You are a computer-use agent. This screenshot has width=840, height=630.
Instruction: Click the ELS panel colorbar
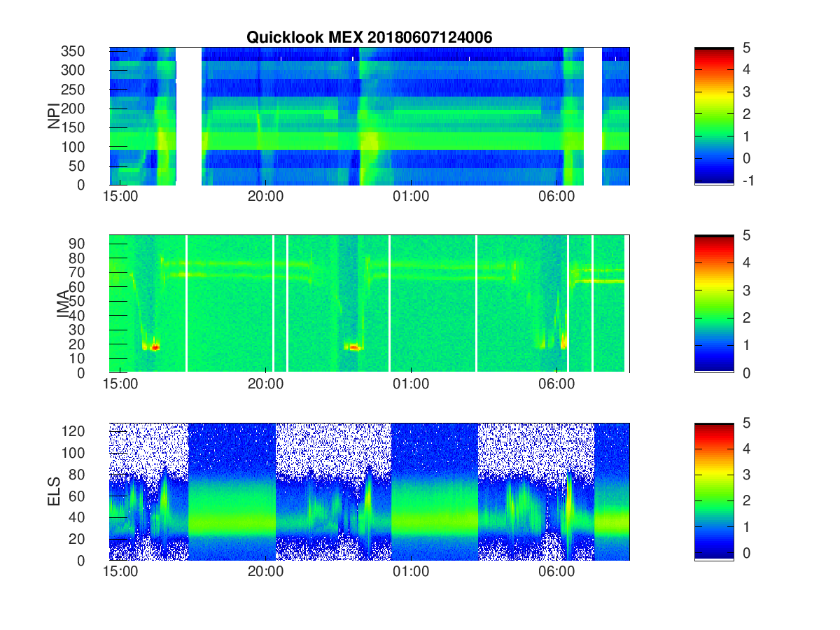click(x=714, y=491)
